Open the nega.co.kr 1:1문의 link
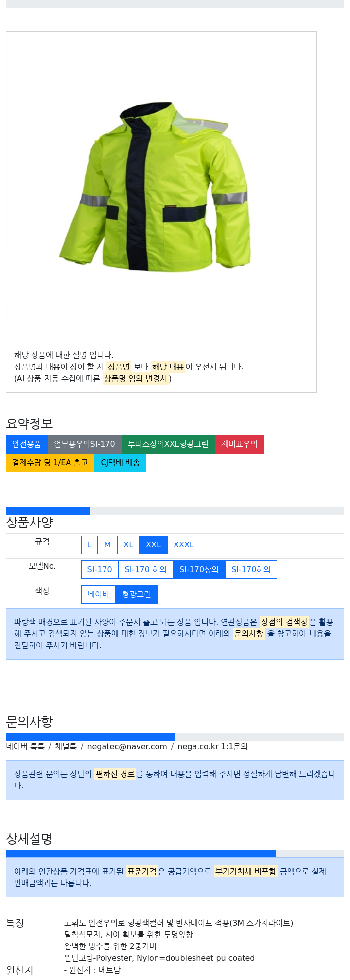This screenshot has height=980, width=350. click(212, 747)
